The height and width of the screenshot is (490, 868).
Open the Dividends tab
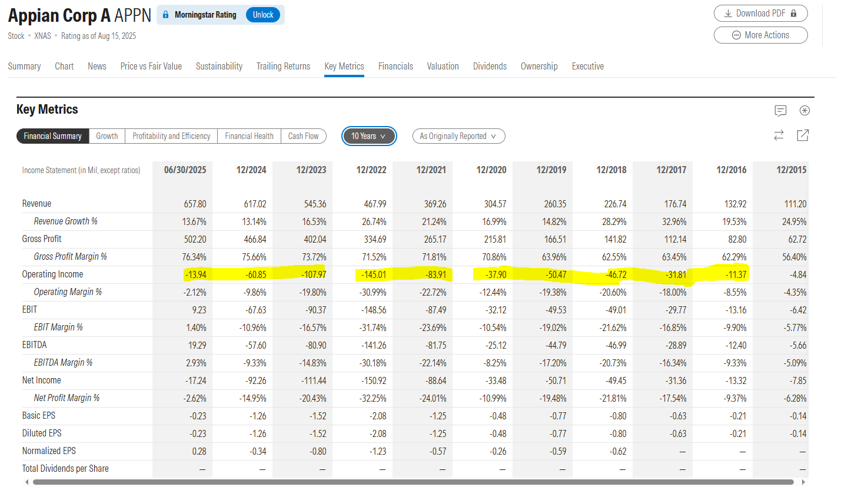coord(490,66)
